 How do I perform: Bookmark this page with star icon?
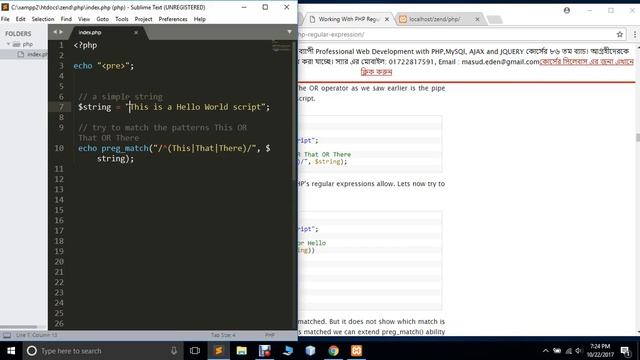click(x=620, y=34)
